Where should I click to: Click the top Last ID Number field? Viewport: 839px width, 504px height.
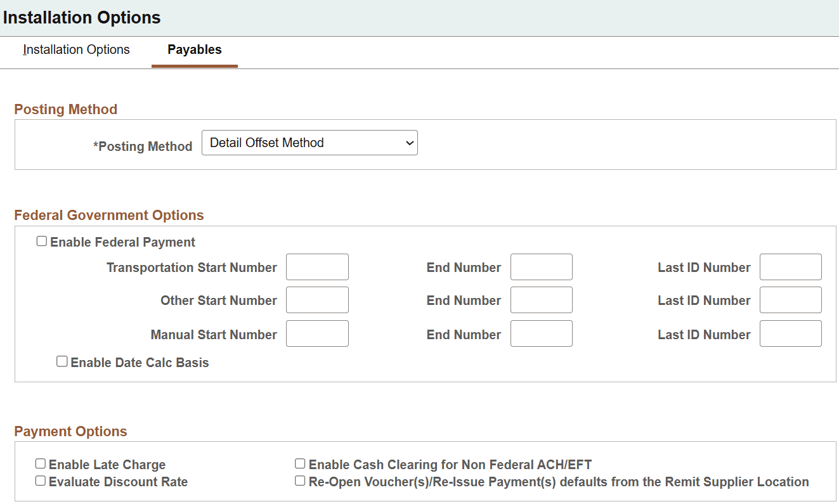790,267
